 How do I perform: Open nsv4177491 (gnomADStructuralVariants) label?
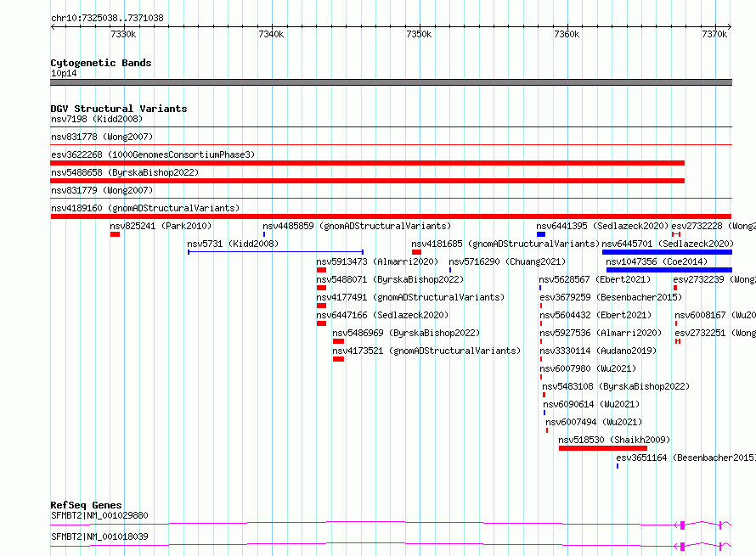410,297
